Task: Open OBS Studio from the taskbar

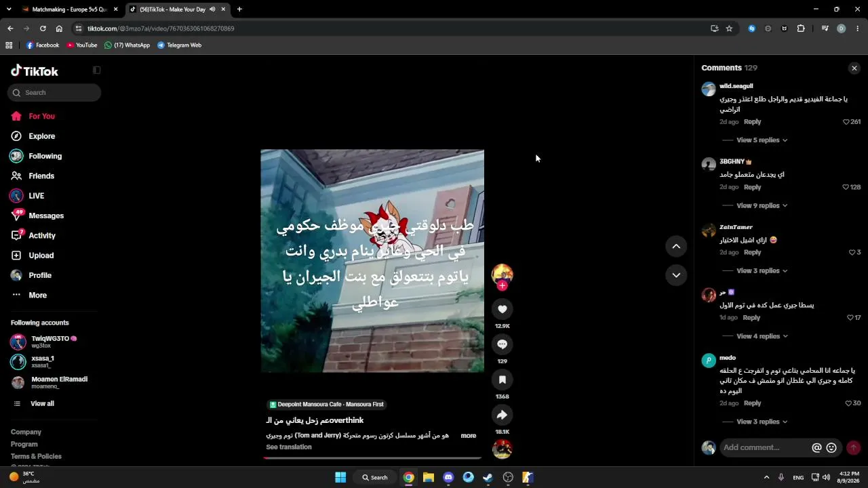Action: 508,477
